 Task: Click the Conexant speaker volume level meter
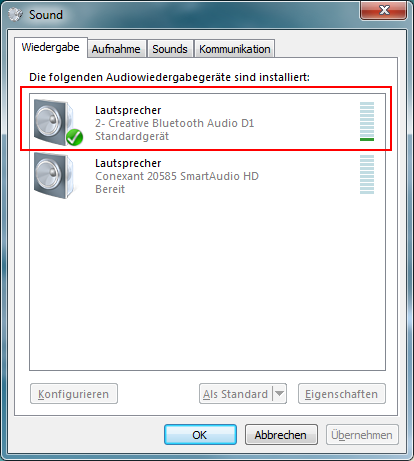click(x=367, y=174)
